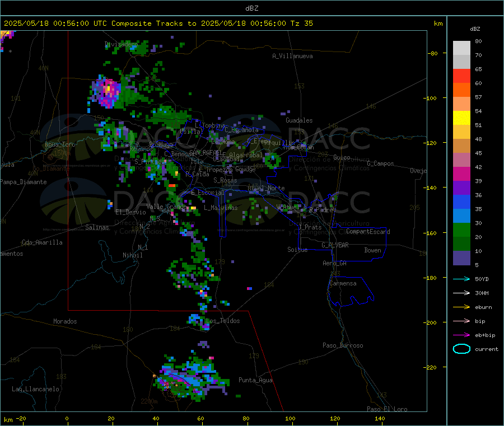Click the 'Guadales' place label
Viewport: 504px width, 426px height.
299,120
